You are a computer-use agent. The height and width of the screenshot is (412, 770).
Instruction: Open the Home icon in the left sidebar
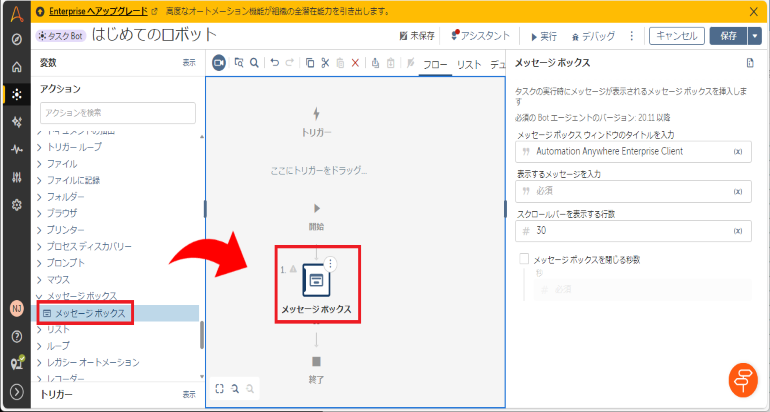[x=17, y=67]
